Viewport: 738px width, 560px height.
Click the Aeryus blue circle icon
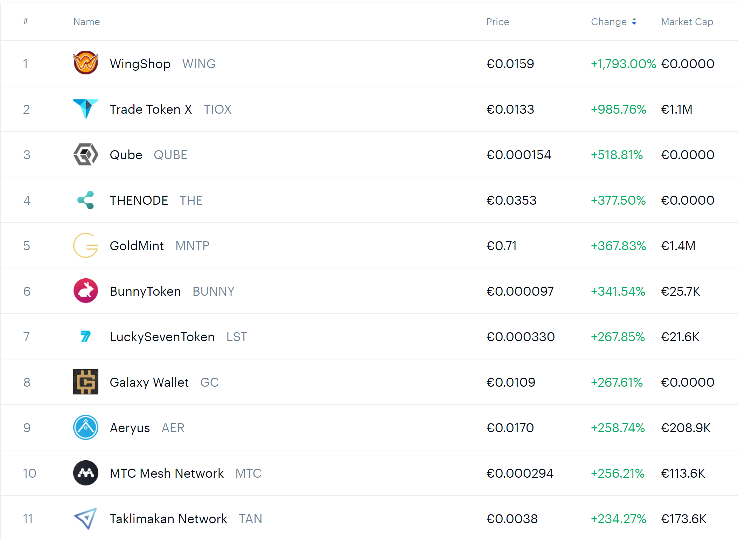click(x=86, y=427)
